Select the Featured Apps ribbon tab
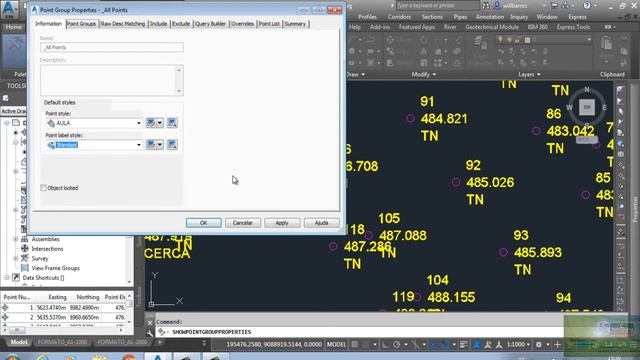This screenshot has height=360, width=640. [x=417, y=27]
